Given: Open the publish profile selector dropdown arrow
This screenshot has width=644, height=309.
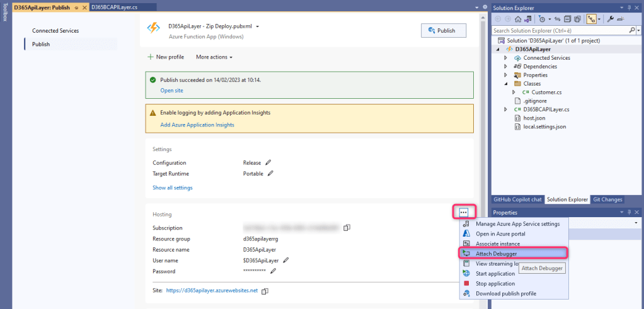Looking at the screenshot, I should coord(258,27).
